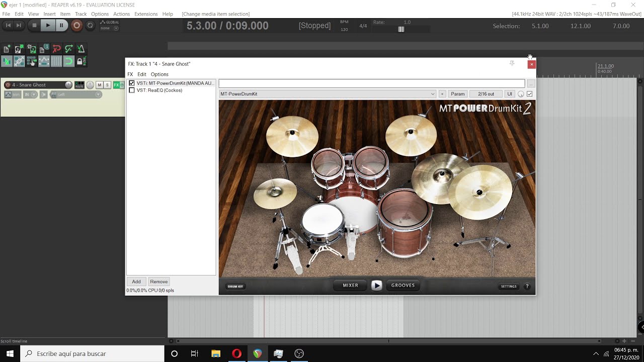Click the New Project toolbar icon
The width and height of the screenshot is (644, 362).
7,49
